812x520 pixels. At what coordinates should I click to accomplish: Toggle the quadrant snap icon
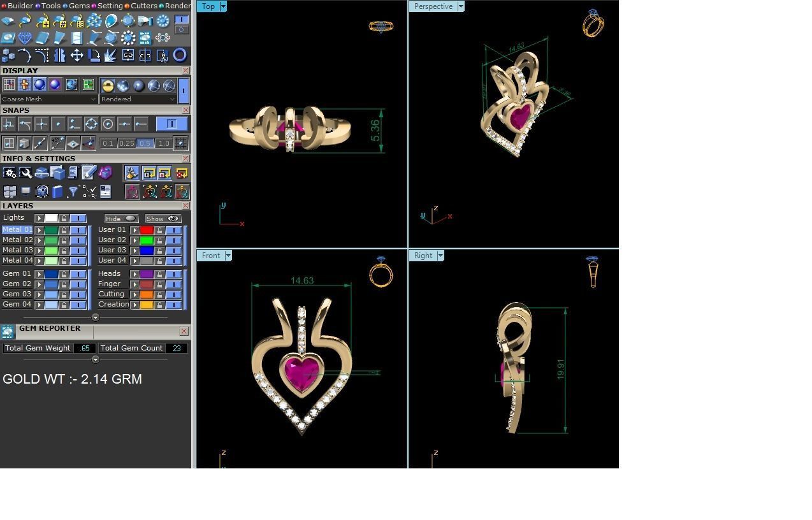pyautogui.click(x=91, y=124)
